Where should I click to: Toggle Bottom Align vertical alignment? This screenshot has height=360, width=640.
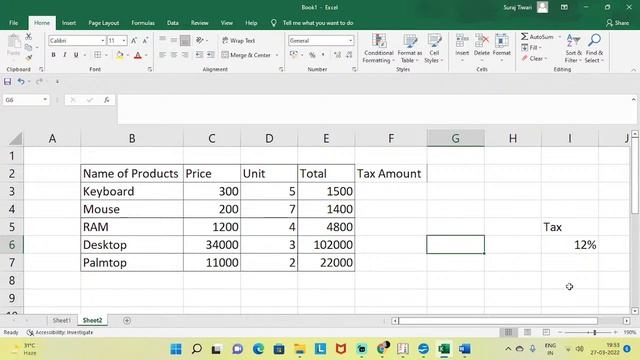pos(185,40)
